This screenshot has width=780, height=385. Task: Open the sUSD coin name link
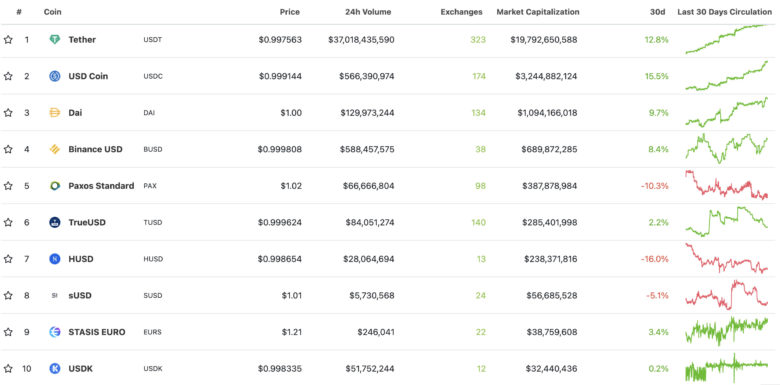(x=80, y=295)
